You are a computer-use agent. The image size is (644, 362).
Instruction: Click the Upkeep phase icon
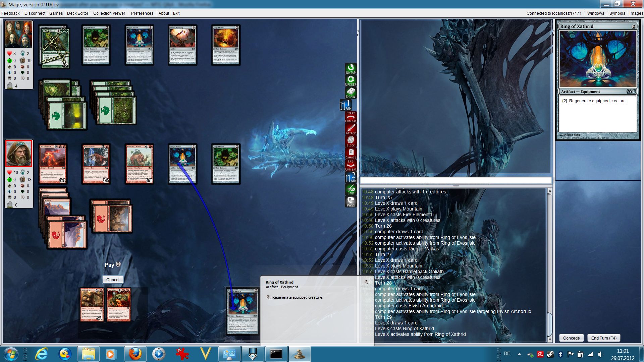click(x=351, y=81)
